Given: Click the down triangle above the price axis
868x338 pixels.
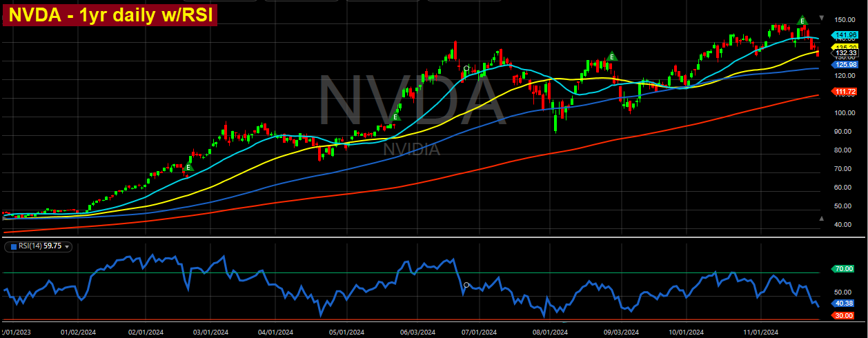Looking at the screenshot, I should point(821,17).
